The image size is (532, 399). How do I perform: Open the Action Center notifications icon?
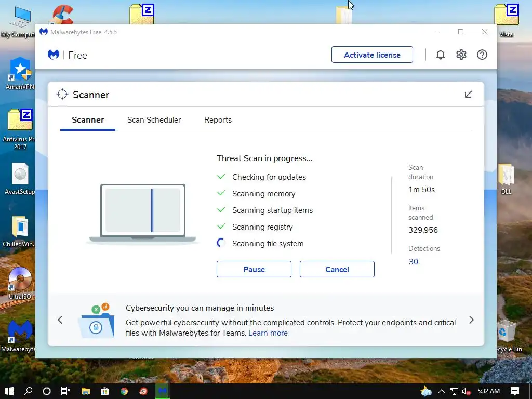pos(515,391)
